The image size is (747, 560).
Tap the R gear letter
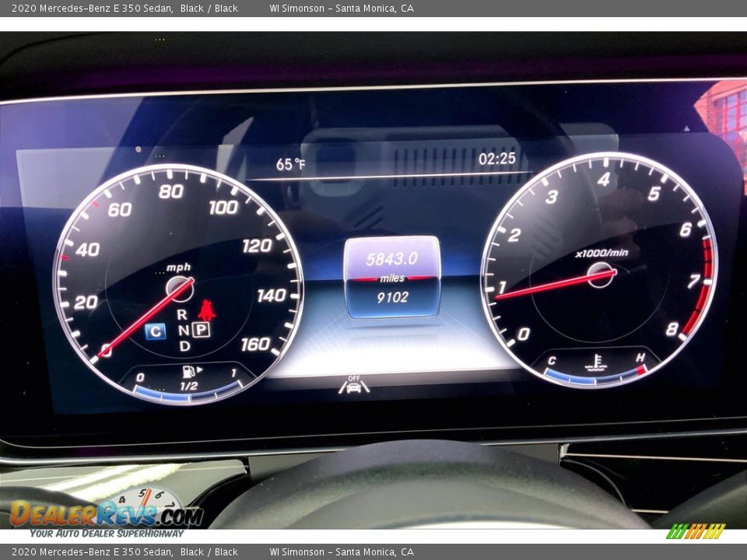tap(182, 315)
